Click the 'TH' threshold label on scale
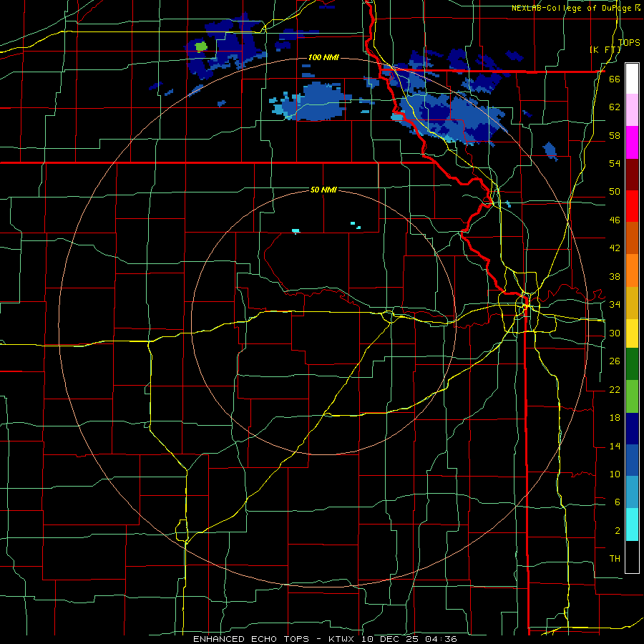Screen dimensions: 644x644 tap(615, 558)
